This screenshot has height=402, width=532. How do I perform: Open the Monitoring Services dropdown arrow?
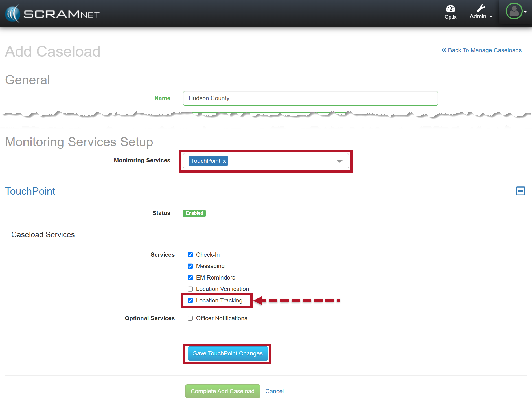pyautogui.click(x=340, y=161)
